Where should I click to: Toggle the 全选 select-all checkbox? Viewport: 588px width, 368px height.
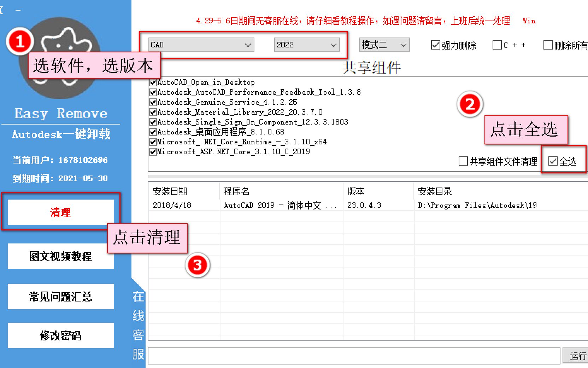[x=553, y=161]
